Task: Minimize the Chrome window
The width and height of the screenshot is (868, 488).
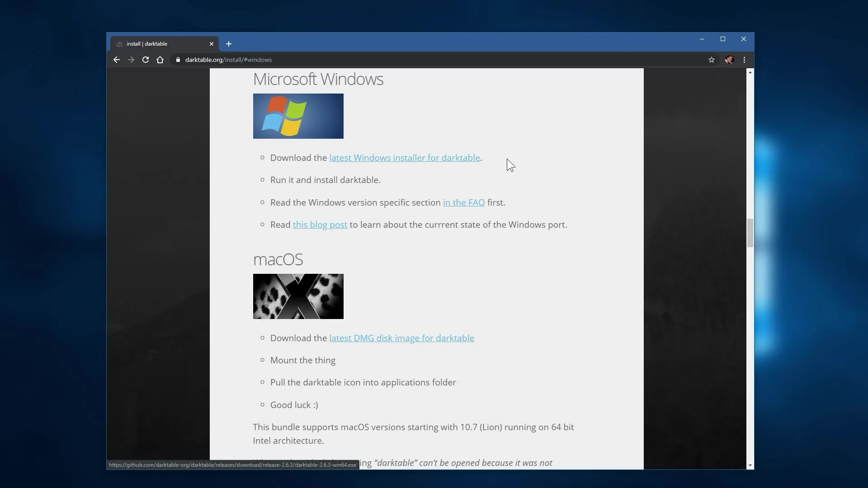Action: 702,39
